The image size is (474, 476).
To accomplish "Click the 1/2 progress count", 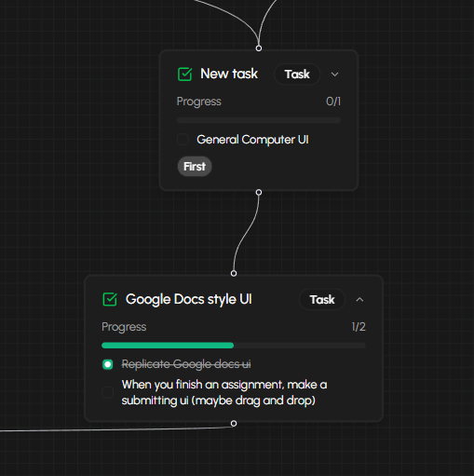I will (359, 327).
